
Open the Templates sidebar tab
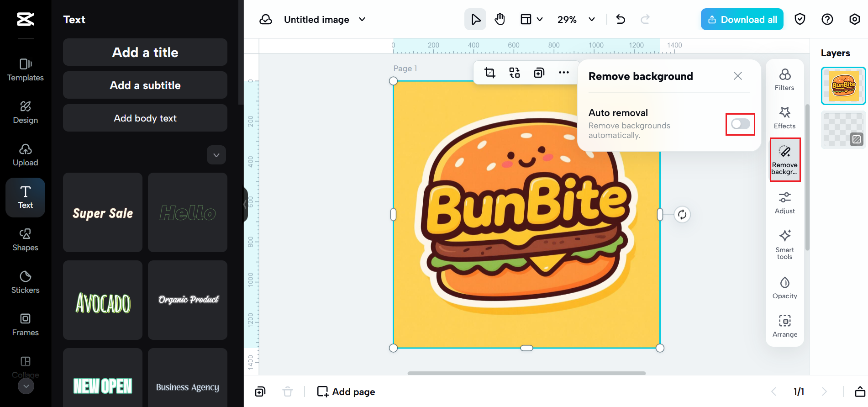[x=26, y=70]
